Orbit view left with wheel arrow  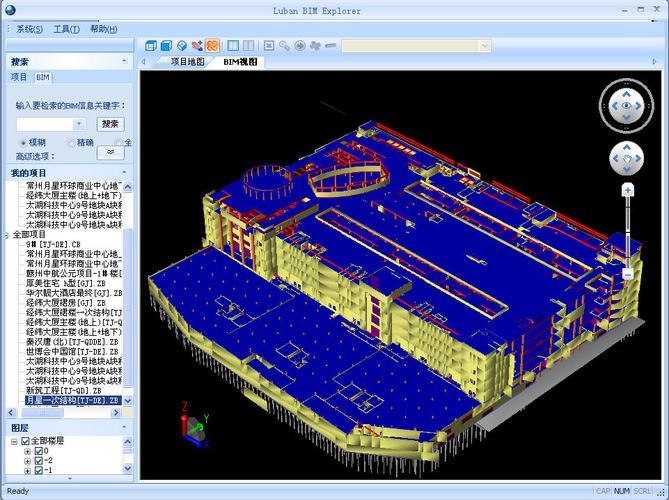coord(614,106)
